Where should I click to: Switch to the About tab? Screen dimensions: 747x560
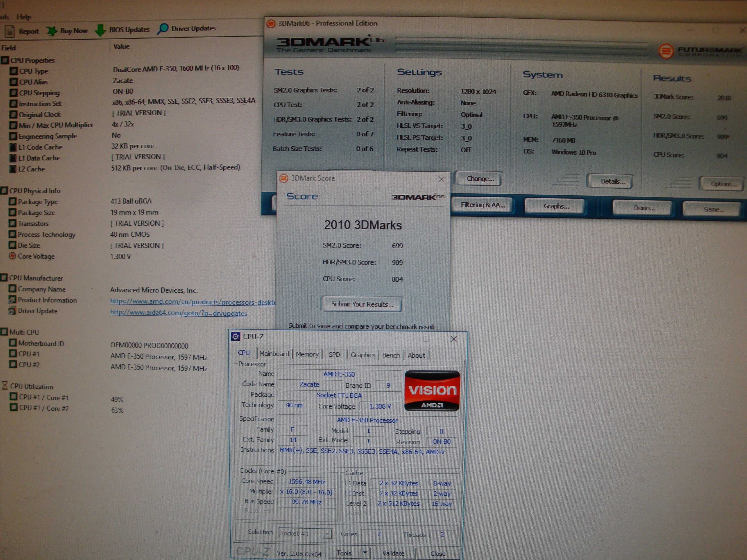tap(416, 356)
